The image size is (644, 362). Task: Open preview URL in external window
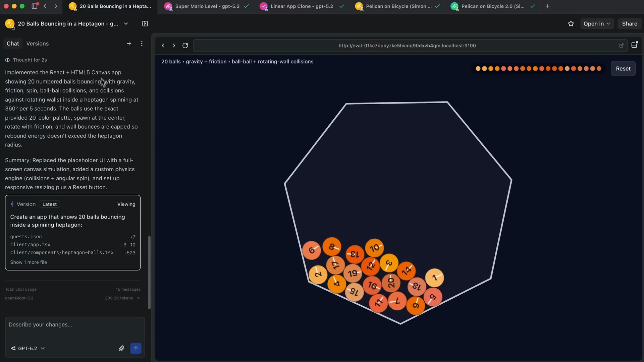(621, 46)
